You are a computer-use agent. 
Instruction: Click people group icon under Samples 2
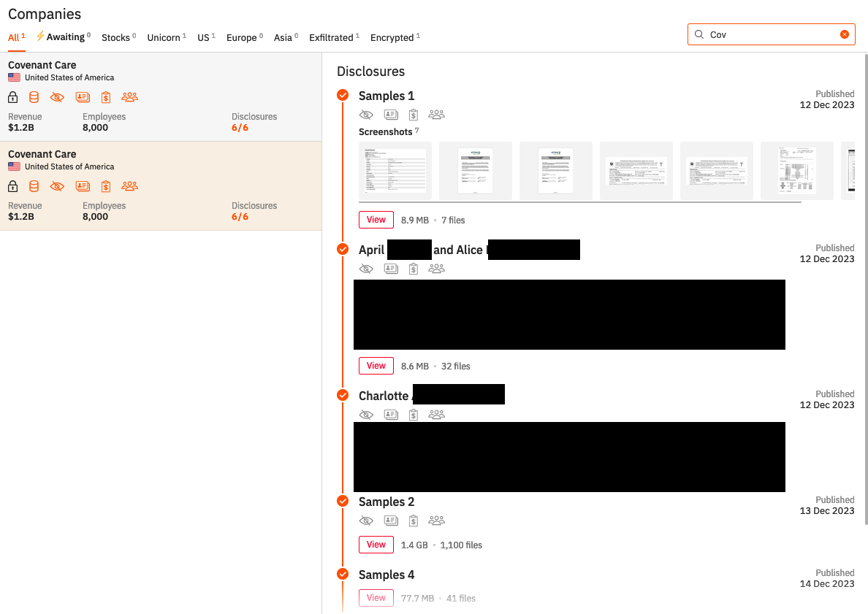437,521
